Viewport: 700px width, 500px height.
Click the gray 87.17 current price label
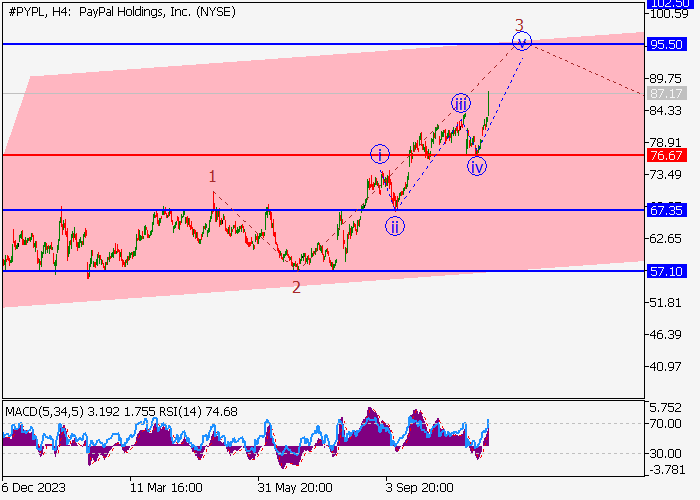(x=666, y=94)
